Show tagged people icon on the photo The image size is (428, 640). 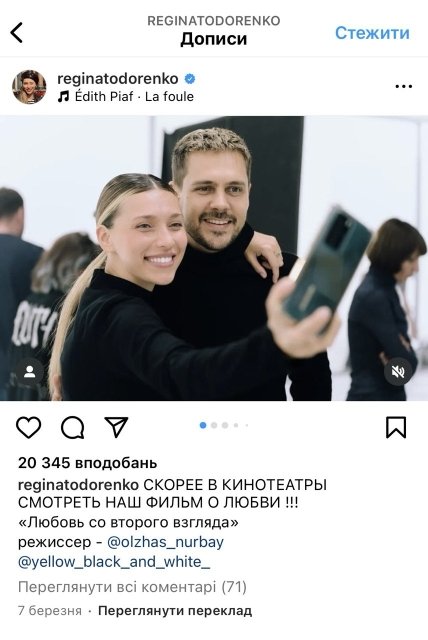(x=29, y=372)
